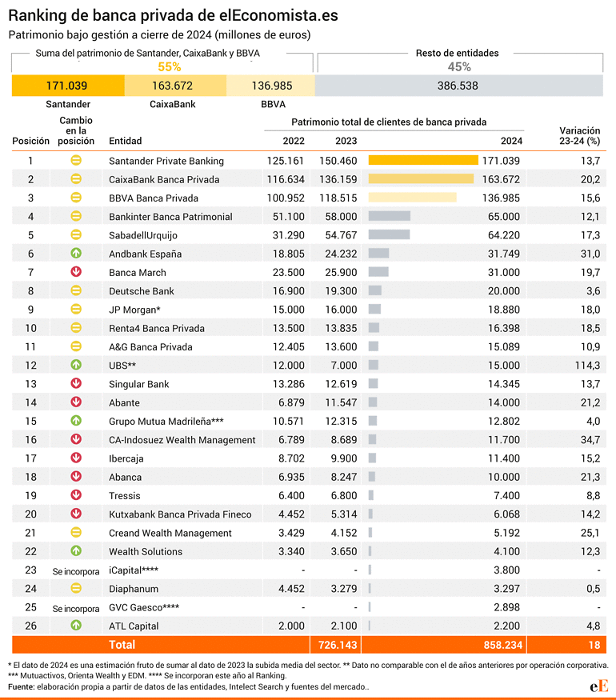
Task: Click the red down arrow for Tressis
Action: click(x=76, y=495)
